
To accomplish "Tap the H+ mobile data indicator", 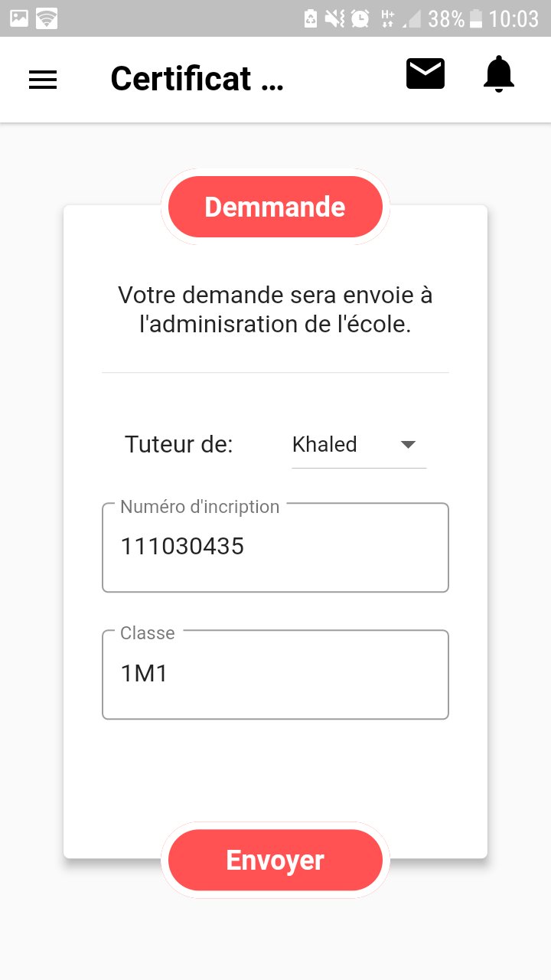I will (x=387, y=18).
